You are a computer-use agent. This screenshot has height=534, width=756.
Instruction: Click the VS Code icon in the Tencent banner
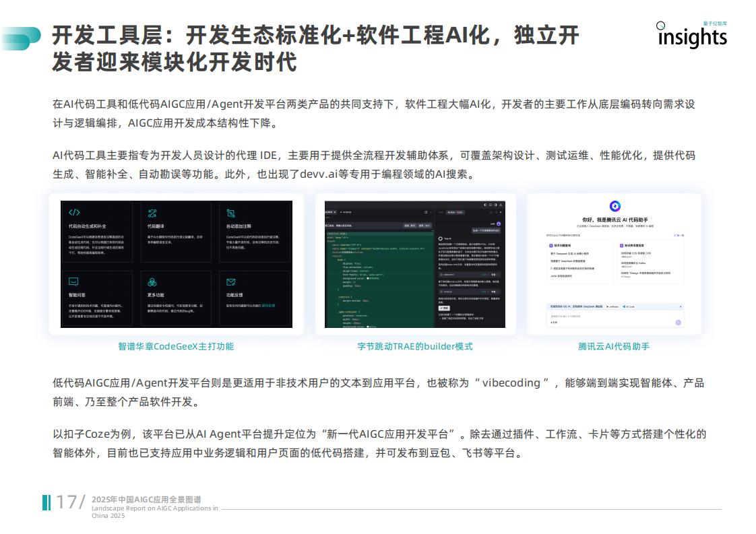point(625,306)
